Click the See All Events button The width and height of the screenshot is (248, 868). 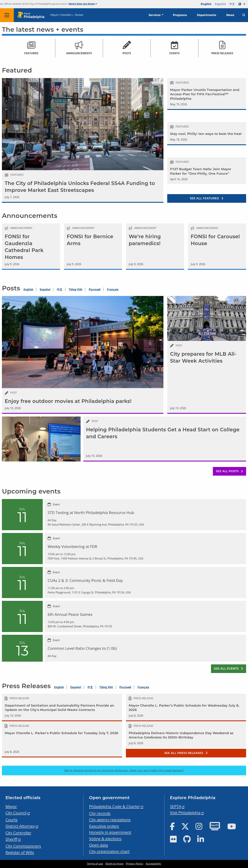229,669
